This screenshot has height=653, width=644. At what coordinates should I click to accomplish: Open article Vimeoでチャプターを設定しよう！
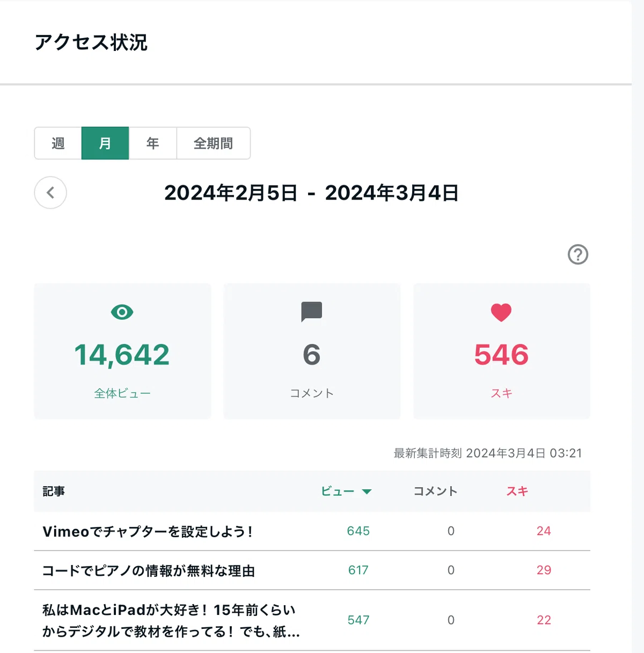click(x=148, y=531)
